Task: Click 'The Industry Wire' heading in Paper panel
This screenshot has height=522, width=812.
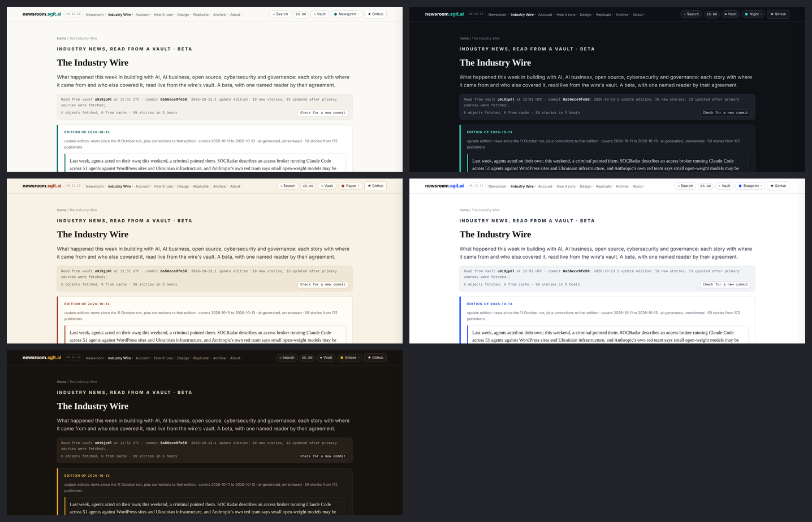Action: click(93, 234)
